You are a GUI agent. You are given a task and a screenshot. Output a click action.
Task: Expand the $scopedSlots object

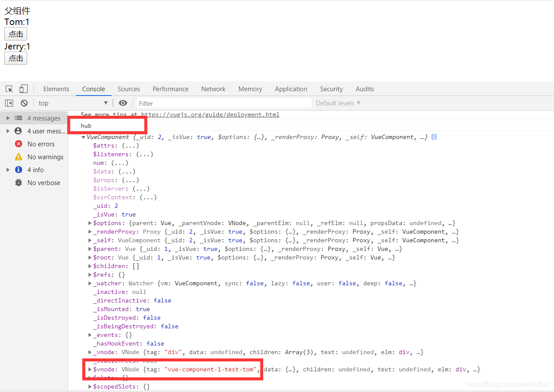tap(90, 386)
